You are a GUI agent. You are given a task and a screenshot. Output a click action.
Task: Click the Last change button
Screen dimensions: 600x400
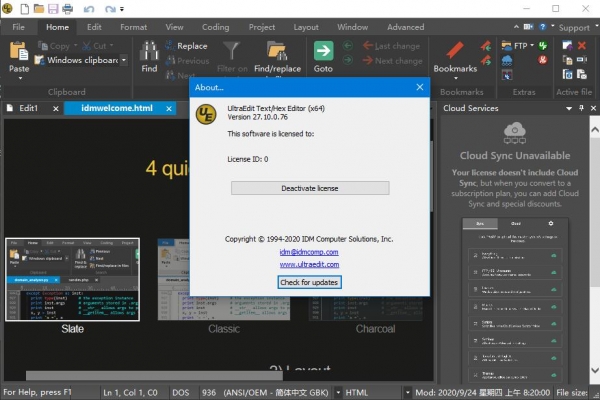pyautogui.click(x=391, y=46)
